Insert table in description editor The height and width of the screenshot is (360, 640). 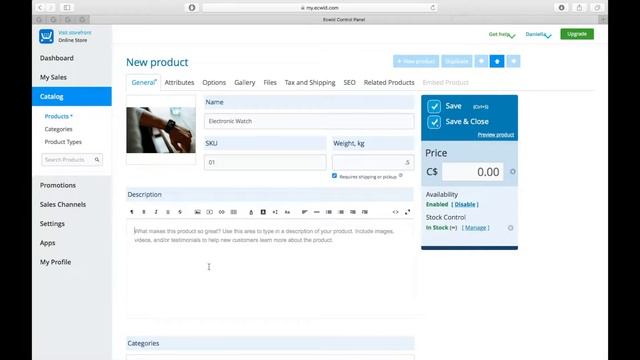pos(233,212)
